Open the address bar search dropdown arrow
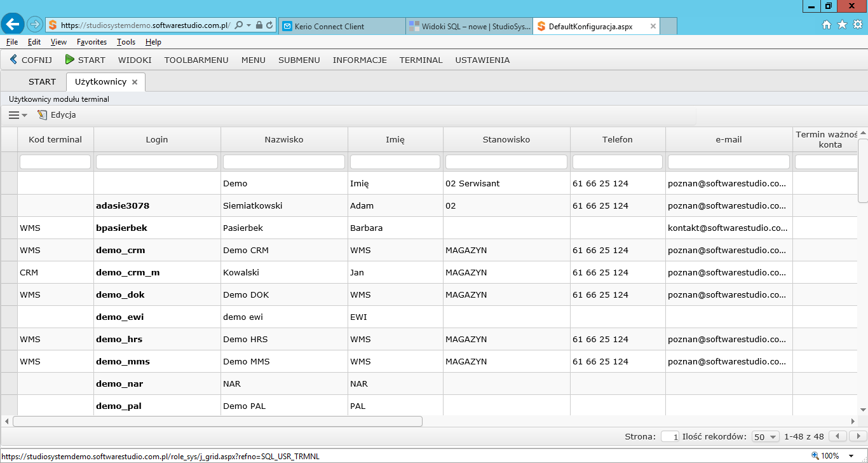The height and width of the screenshot is (463, 868). pos(248,25)
